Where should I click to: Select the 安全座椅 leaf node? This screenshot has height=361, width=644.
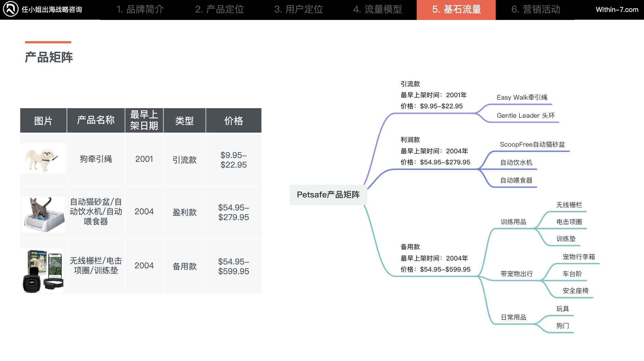point(575,290)
